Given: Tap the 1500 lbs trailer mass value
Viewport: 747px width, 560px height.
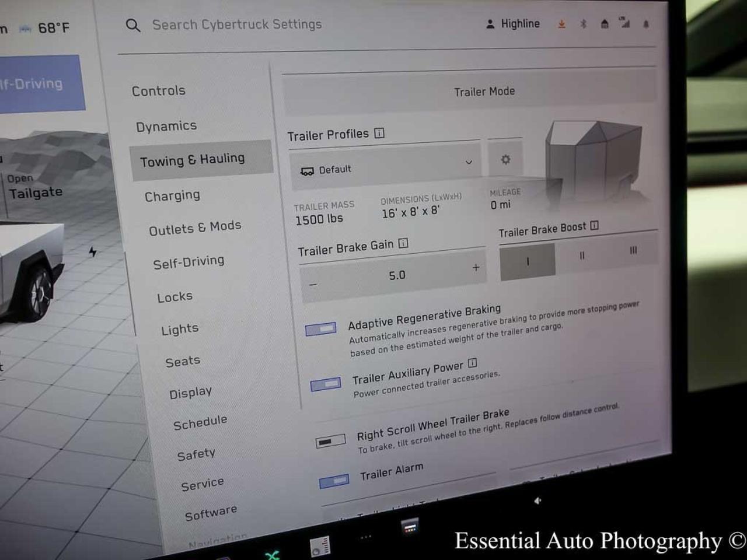Looking at the screenshot, I should [319, 220].
